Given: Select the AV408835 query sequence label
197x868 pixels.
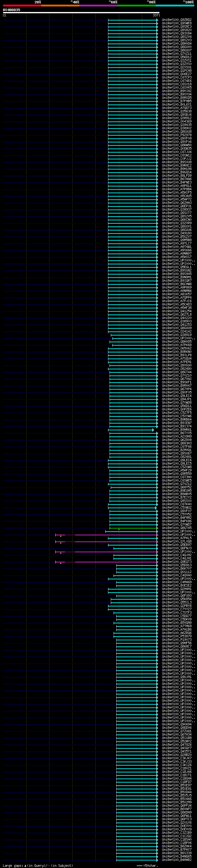Looking at the screenshot, I should [x=11, y=10].
